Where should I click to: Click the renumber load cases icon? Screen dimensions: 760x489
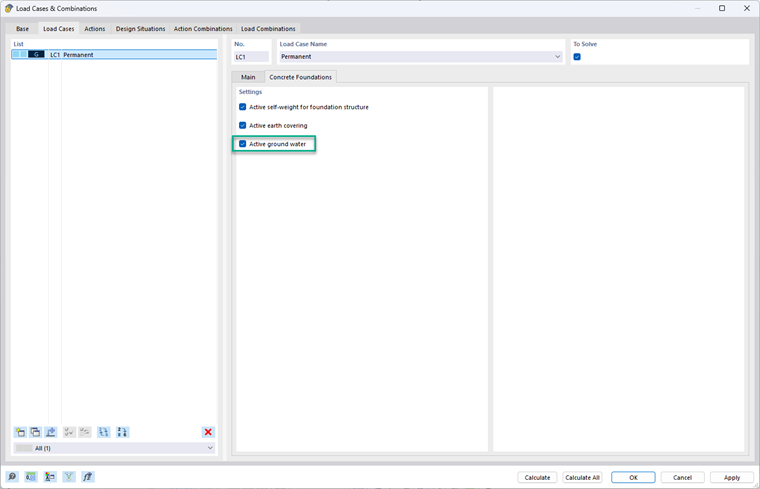[x=122, y=432]
